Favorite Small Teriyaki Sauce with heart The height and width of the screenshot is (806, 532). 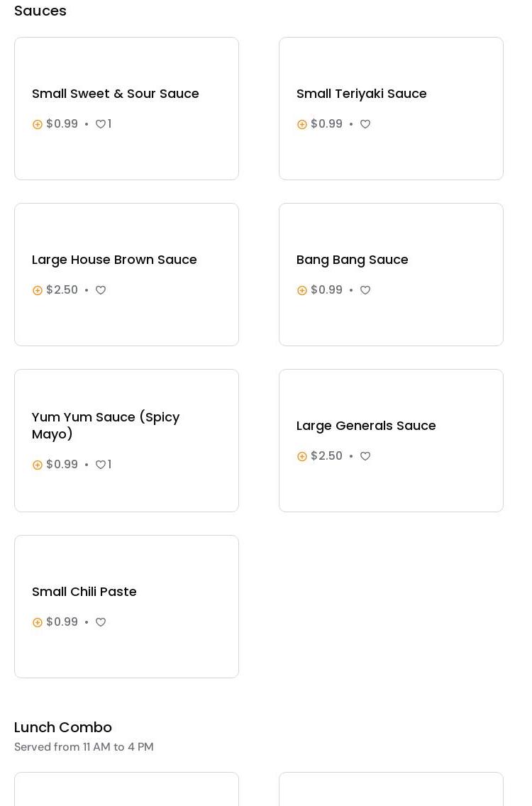tap(365, 124)
